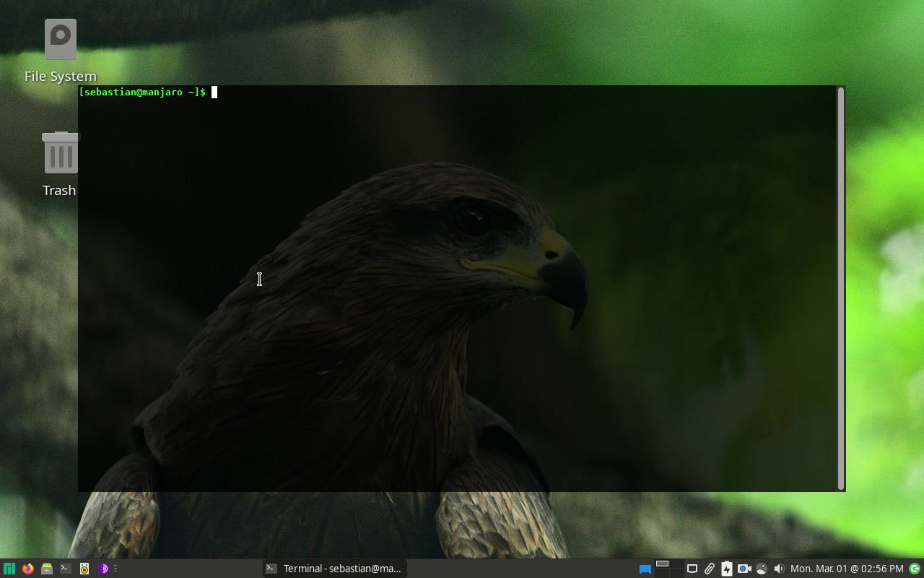
Task: Open the file manager launcher
Action: point(47,569)
